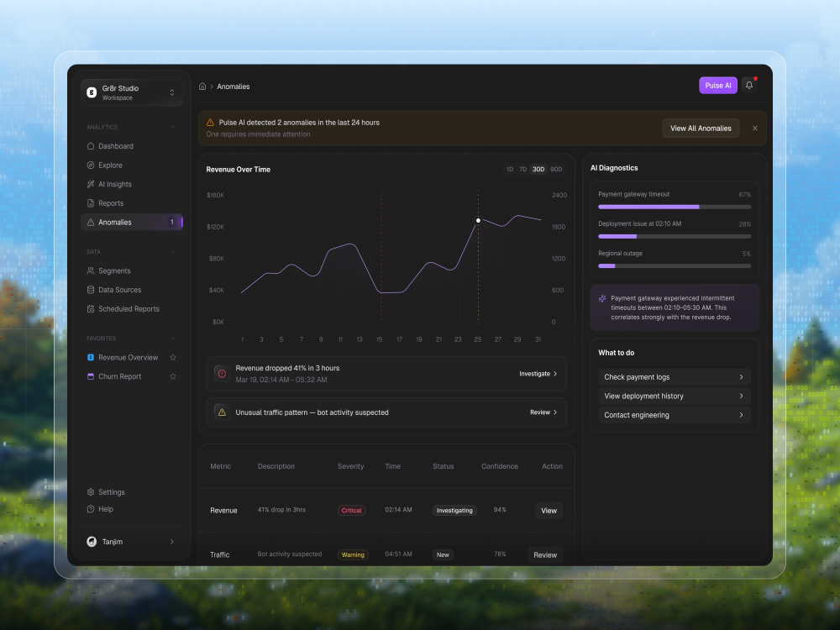Switch chart range to 7D
This screenshot has height=630, width=840.
(522, 170)
